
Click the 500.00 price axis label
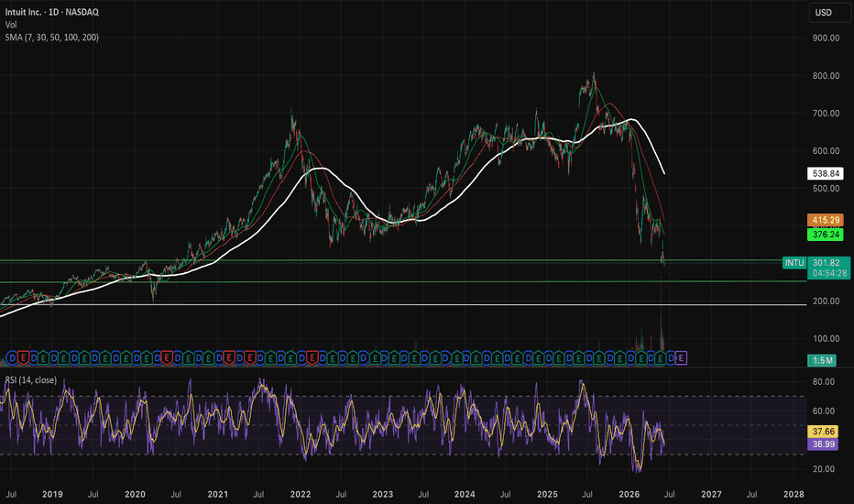click(826, 189)
